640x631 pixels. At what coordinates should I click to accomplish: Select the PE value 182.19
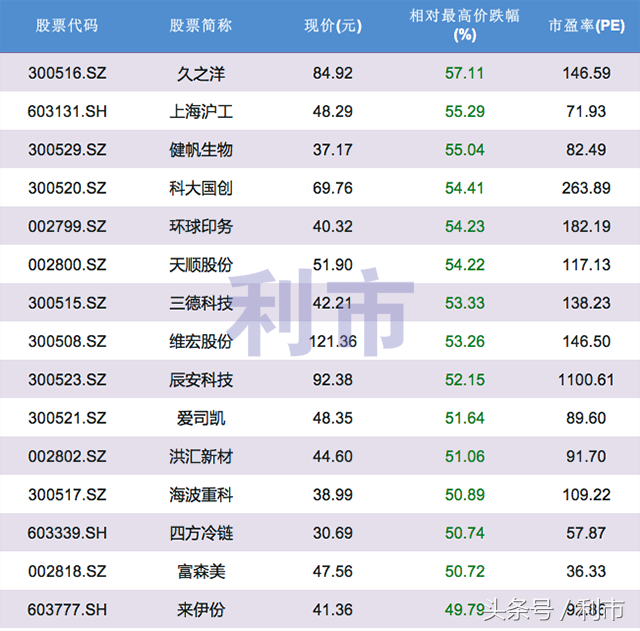(587, 227)
